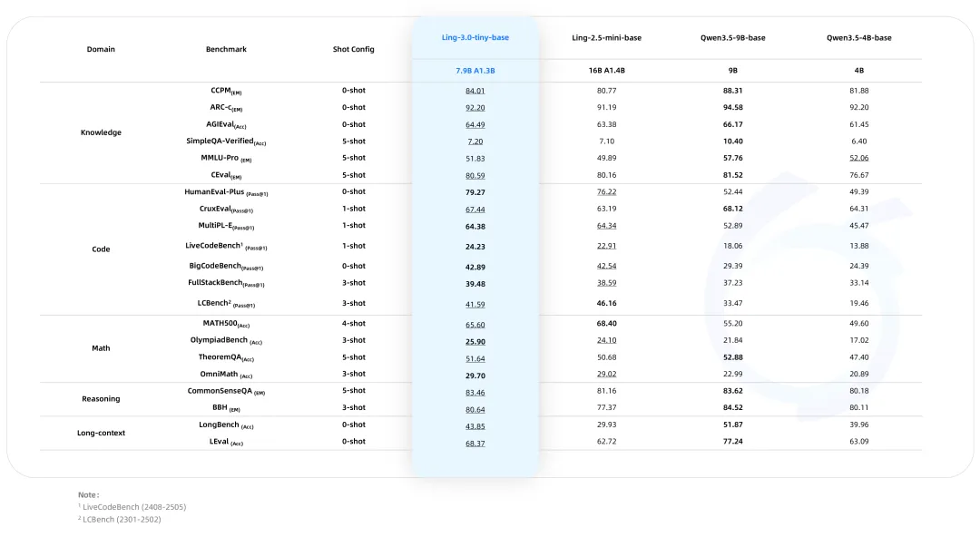Select the Reasoning domain label
980x537 pixels.
[101, 399]
